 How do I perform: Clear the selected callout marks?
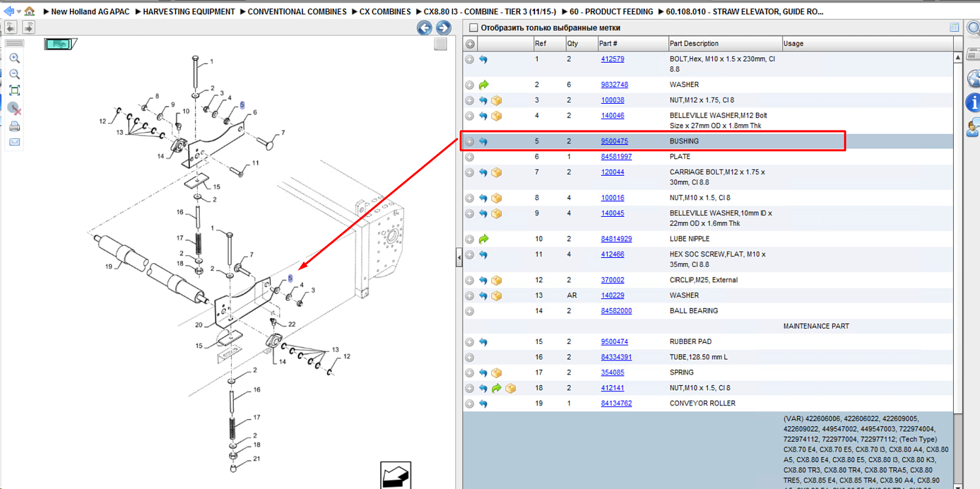14,108
